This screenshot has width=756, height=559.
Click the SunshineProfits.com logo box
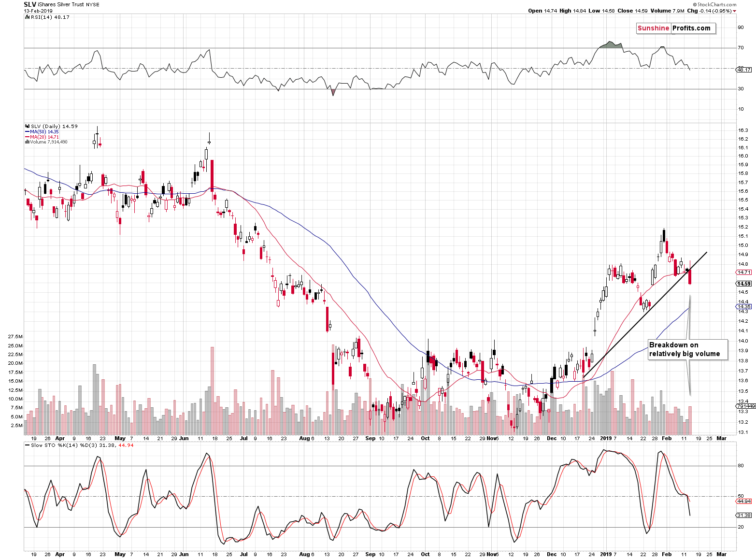pyautogui.click(x=675, y=29)
